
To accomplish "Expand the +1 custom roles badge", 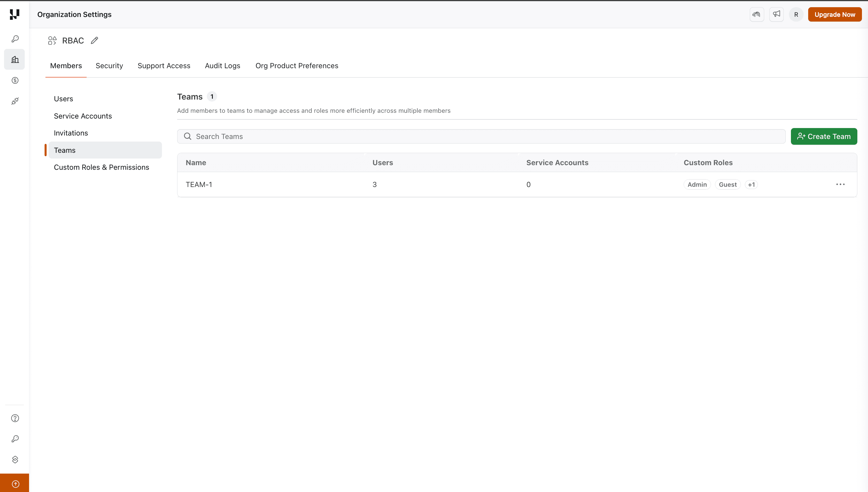I will point(752,184).
